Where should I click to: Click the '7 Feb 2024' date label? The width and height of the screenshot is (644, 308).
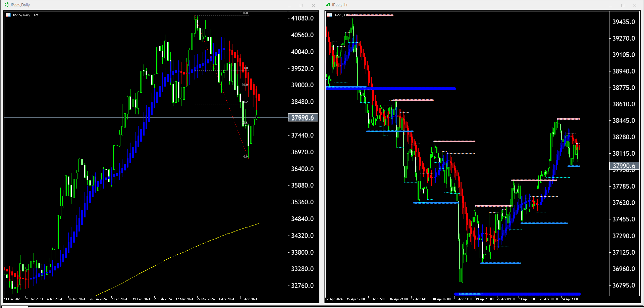[119, 299]
